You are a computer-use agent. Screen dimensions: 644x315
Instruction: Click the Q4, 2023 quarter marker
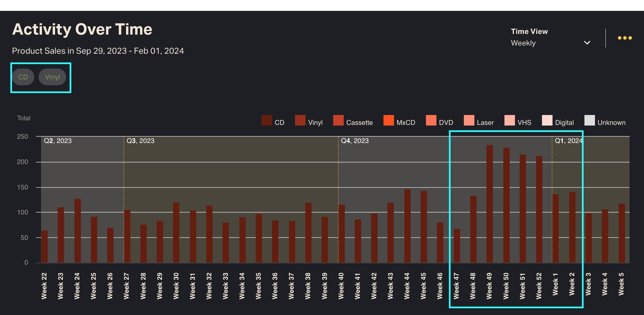[x=355, y=141]
